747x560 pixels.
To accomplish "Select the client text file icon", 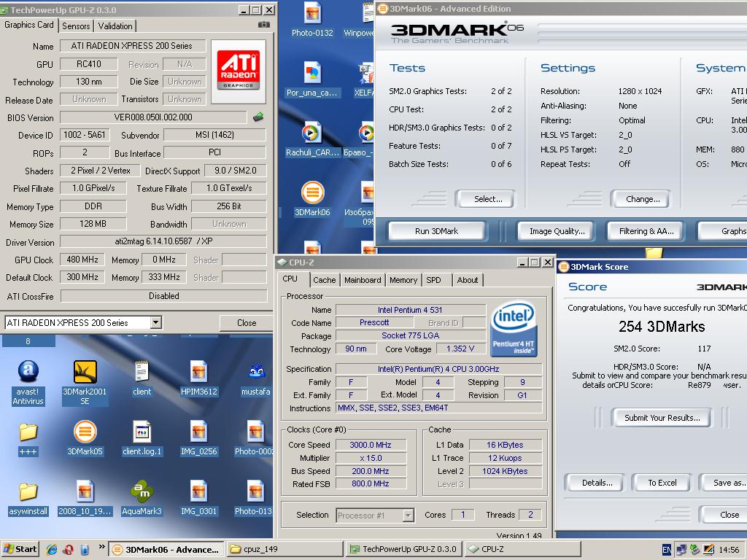I will coord(142,378).
